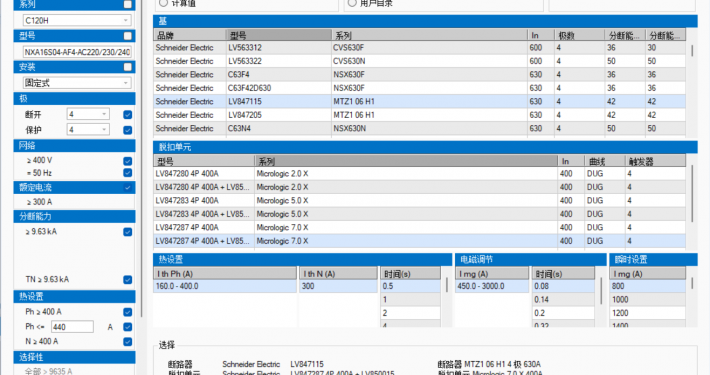Sort breakers by In column header
710x375 pixels.
(x=541, y=35)
